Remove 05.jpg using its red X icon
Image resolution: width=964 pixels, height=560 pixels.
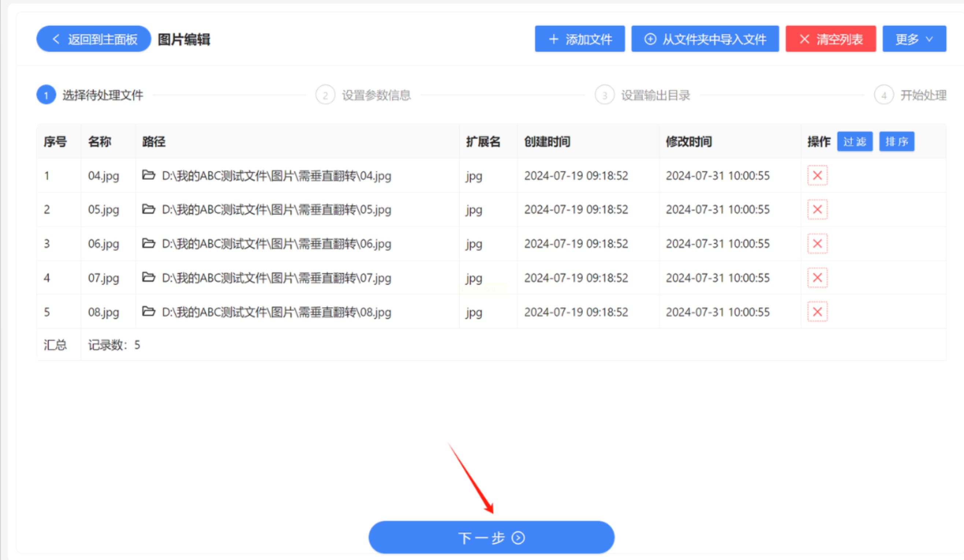[817, 209]
